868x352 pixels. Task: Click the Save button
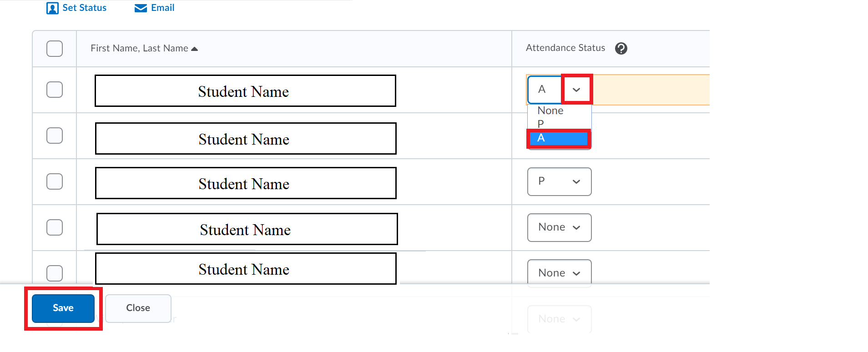pyautogui.click(x=63, y=308)
